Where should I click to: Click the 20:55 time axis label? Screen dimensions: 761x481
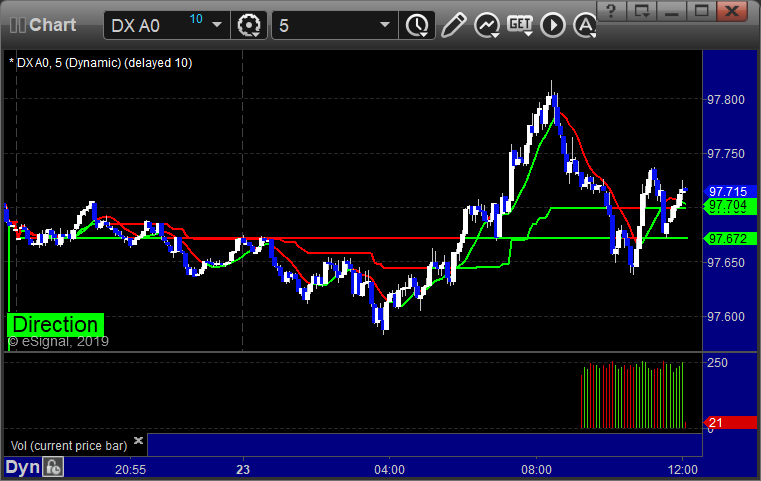click(130, 469)
